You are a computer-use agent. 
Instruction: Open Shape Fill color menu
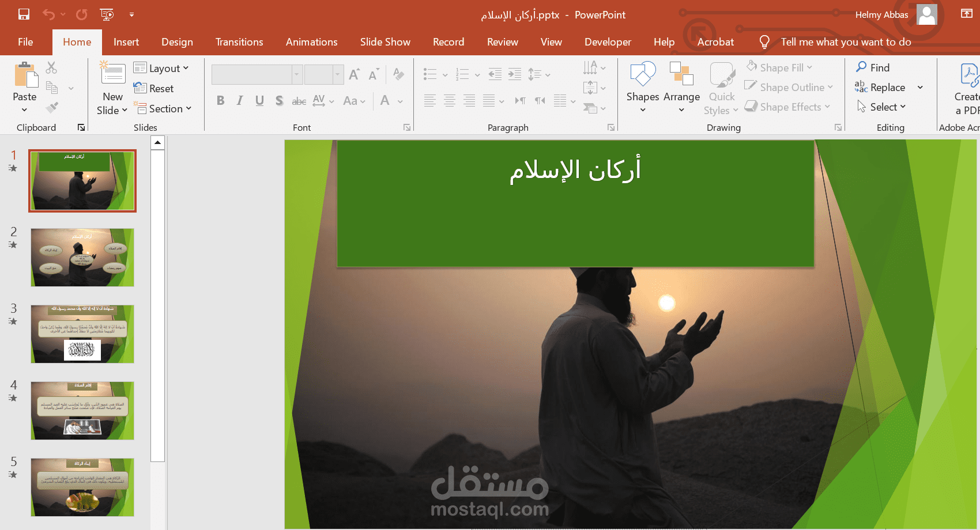(x=779, y=67)
